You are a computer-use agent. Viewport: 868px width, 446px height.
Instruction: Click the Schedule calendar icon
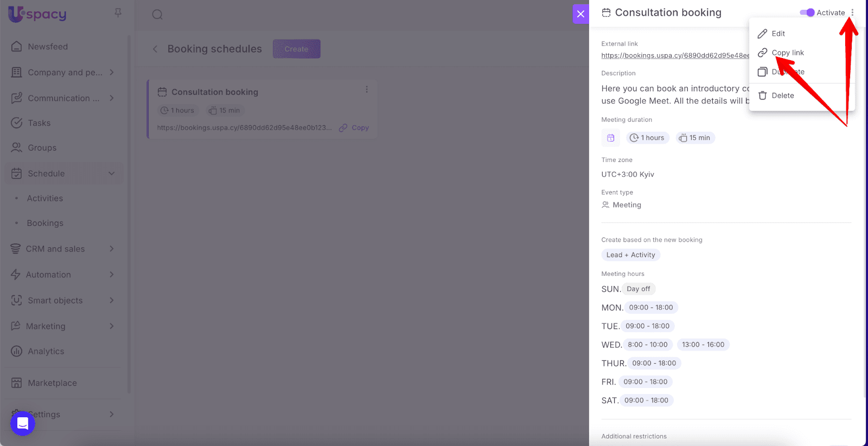click(17, 173)
